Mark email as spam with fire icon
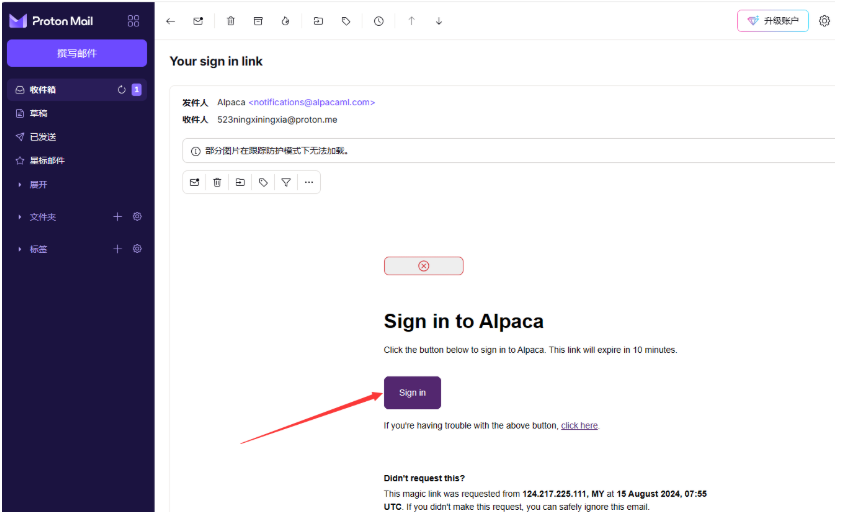Image resolution: width=855 pixels, height=512 pixels. tap(285, 21)
